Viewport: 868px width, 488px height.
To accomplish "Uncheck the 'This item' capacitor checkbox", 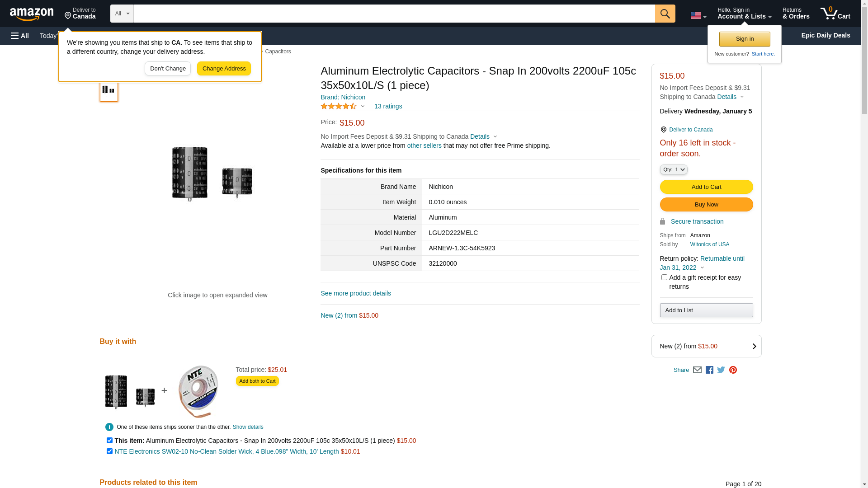I will [x=109, y=441].
